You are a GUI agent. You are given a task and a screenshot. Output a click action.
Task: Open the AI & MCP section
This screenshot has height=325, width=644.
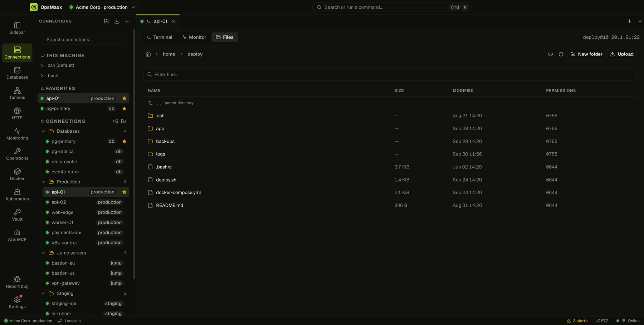(17, 236)
